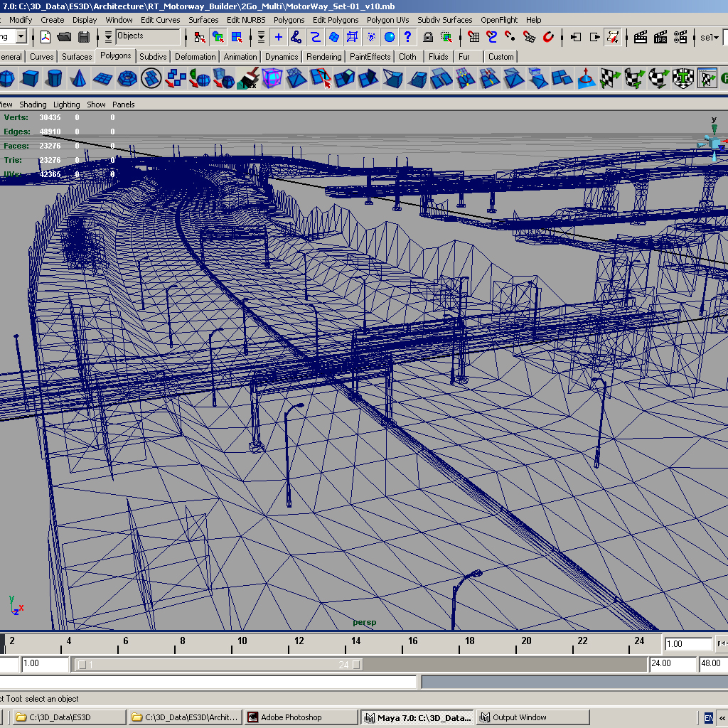Open the Edit Polygons menu
This screenshot has height=728, width=728.
(x=336, y=20)
